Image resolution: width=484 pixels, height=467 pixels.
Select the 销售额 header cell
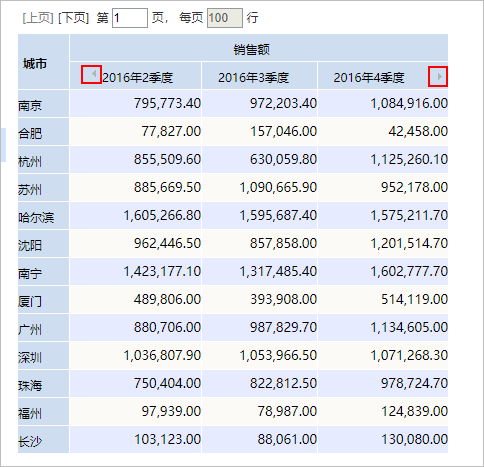coord(259,48)
